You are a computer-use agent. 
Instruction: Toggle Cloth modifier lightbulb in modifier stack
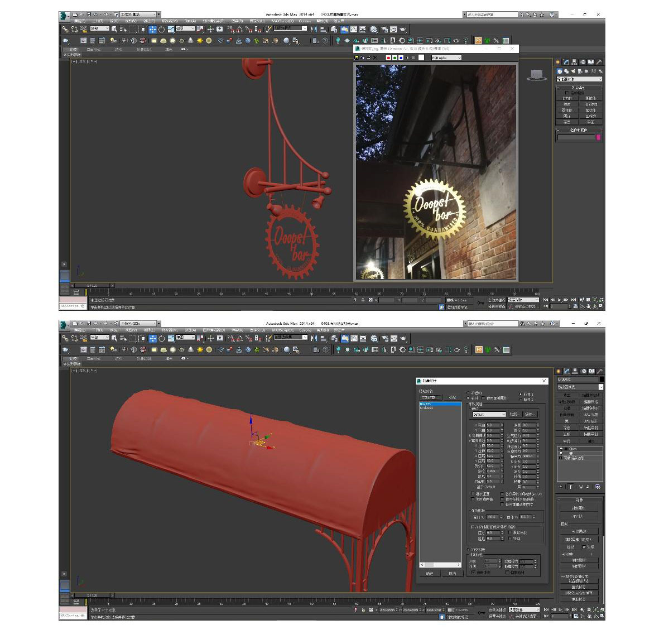pos(561,449)
